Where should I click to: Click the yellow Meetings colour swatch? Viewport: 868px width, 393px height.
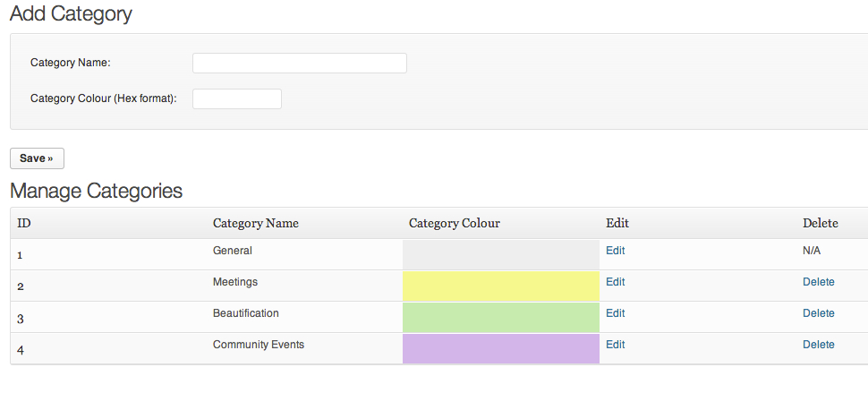[501, 286]
